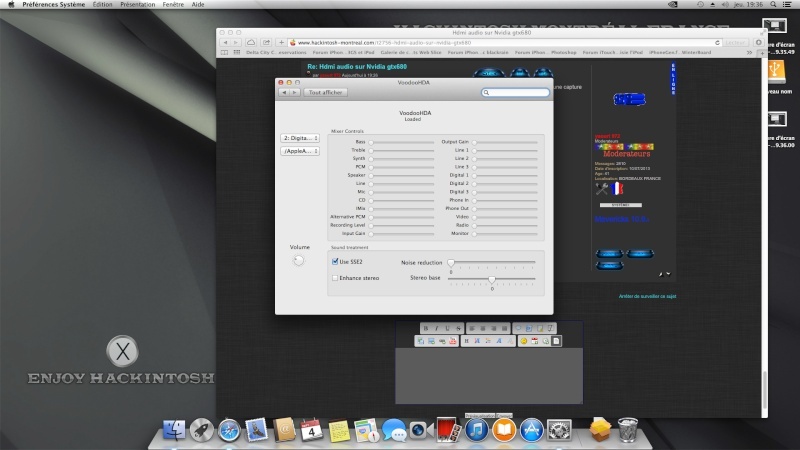Go back in VoodooHDA preference pane
800x450 pixels.
[x=284, y=92]
